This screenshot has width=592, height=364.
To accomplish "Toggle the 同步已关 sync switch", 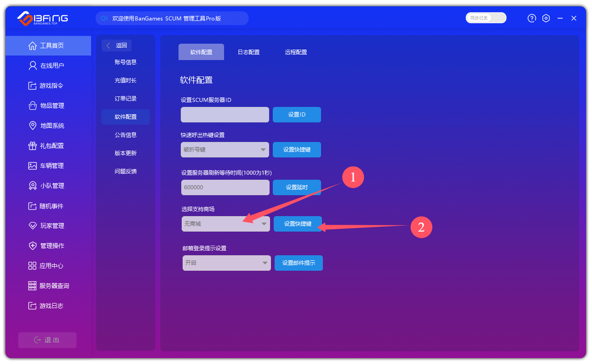I will pyautogui.click(x=486, y=18).
